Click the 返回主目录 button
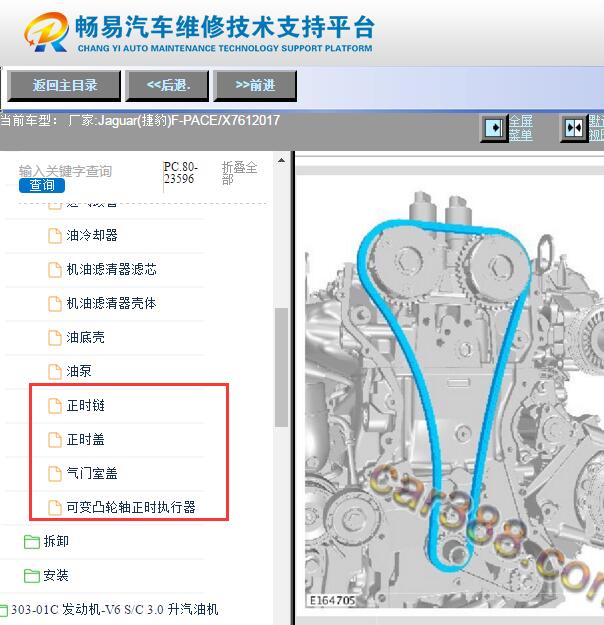Image resolution: width=604 pixels, height=625 pixels. (64, 85)
